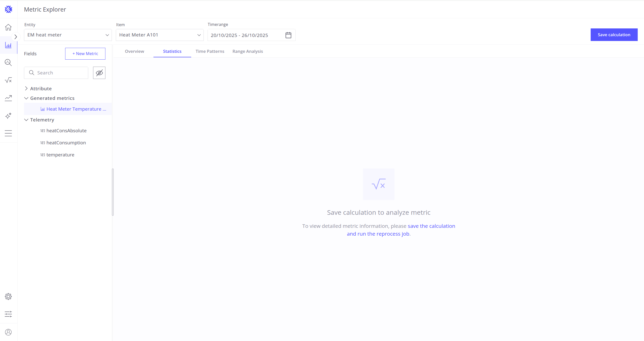Open the Item dropdown Heat Meter A101
644x341 pixels.
pos(159,35)
